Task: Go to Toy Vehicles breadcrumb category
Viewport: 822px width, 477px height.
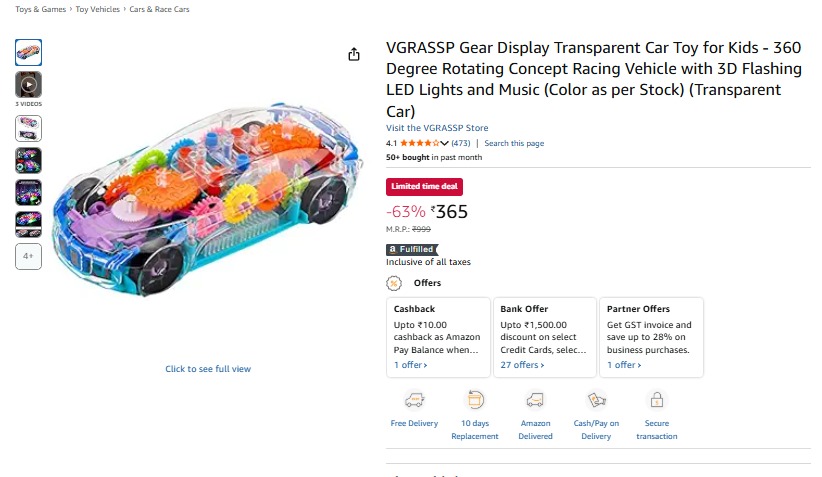Action: (98, 9)
